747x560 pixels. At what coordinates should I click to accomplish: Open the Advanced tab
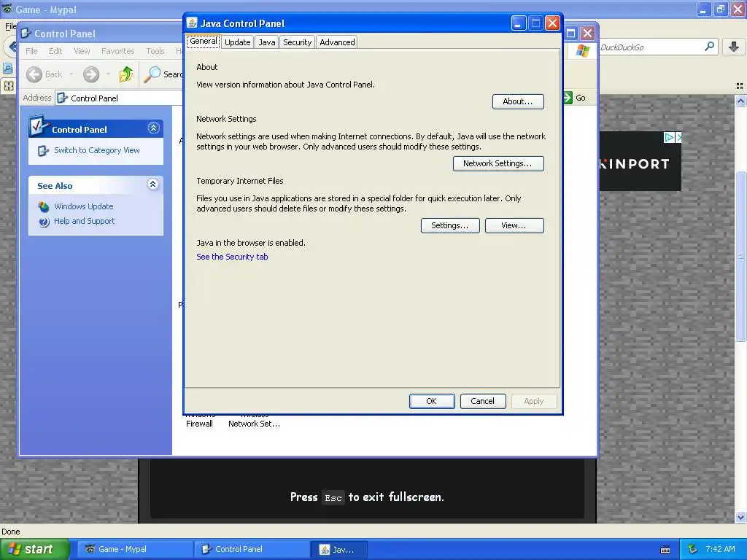pyautogui.click(x=337, y=42)
